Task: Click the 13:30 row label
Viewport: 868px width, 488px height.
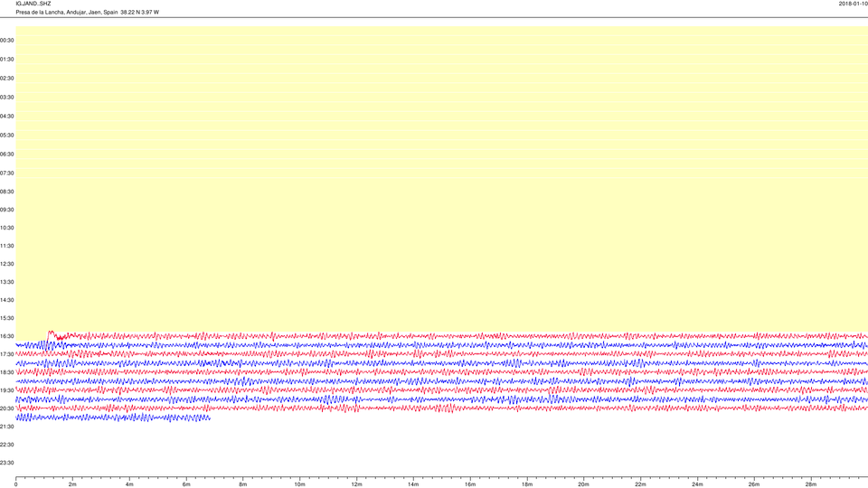Action: tap(6, 282)
